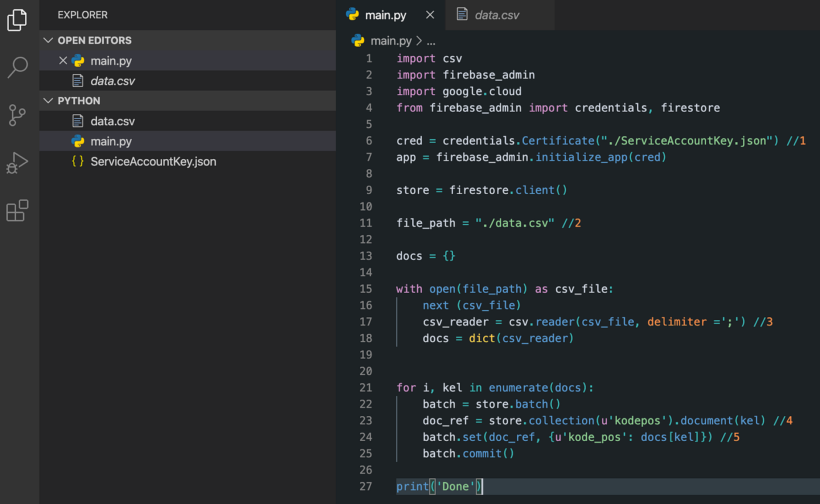Close the main.py tab with its X

(x=430, y=15)
